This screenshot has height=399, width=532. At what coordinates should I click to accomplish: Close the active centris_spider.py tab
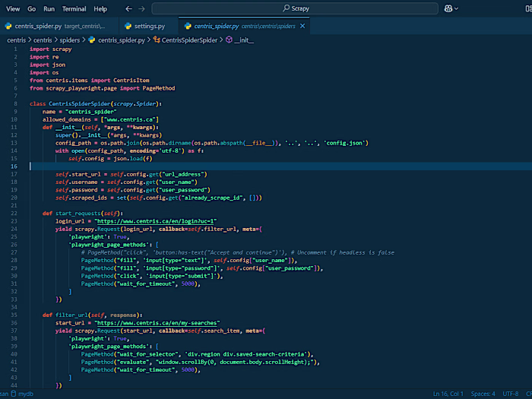pyautogui.click(x=302, y=26)
